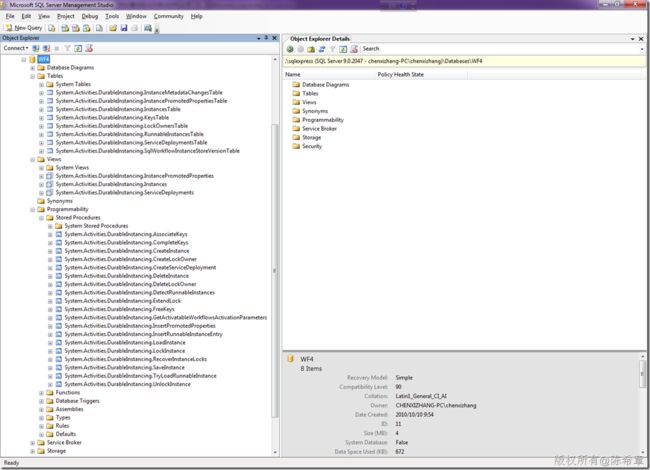This screenshot has width=650, height=470.
Task: Open the Community menu
Action: click(x=168, y=16)
